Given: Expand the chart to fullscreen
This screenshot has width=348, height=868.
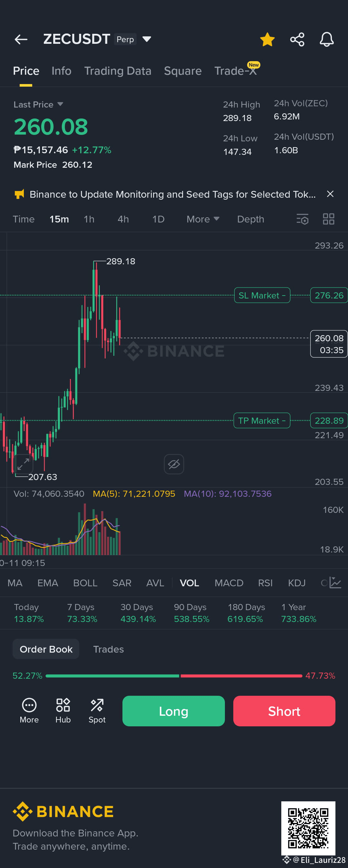Looking at the screenshot, I should coord(23,464).
